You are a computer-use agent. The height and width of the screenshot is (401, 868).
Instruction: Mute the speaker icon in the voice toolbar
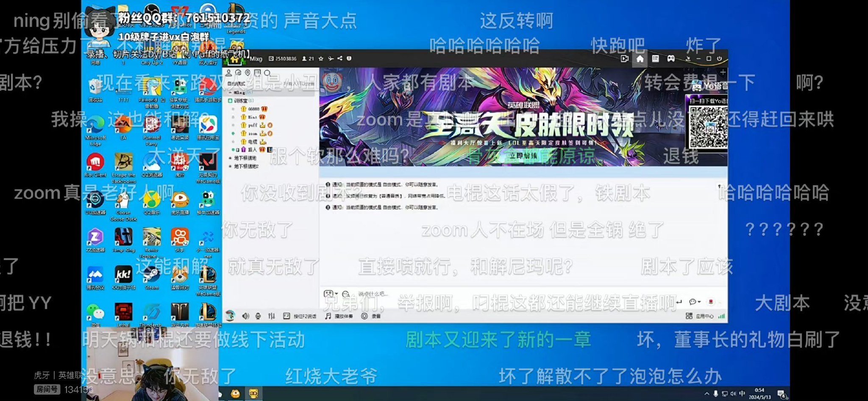[x=245, y=316]
